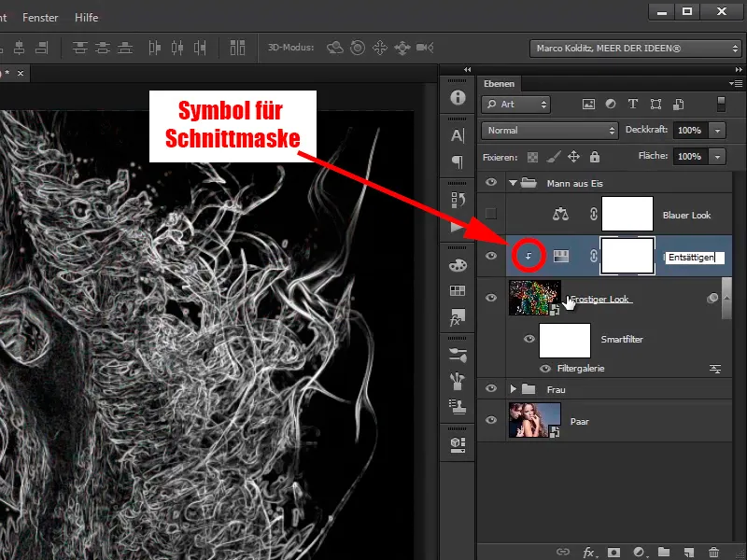Lock transparent pixels (checkerboard icon)
This screenshot has width=747, height=560.
click(x=532, y=157)
